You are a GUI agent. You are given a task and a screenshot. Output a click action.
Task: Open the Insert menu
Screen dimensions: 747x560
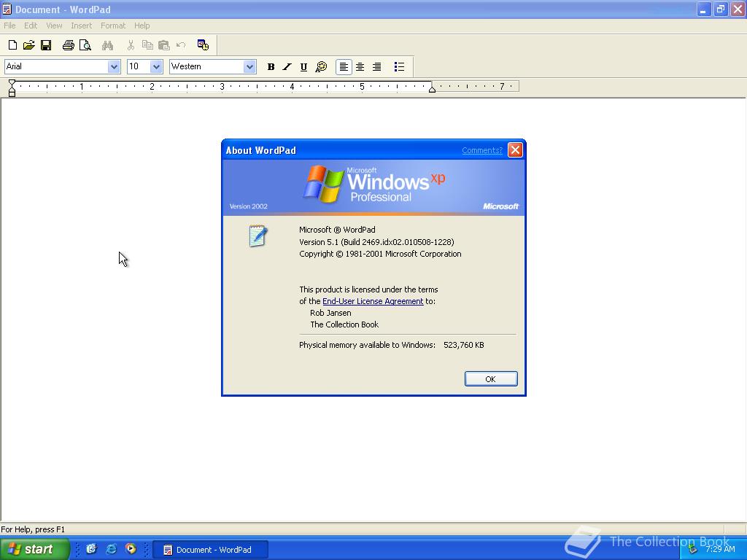81,26
